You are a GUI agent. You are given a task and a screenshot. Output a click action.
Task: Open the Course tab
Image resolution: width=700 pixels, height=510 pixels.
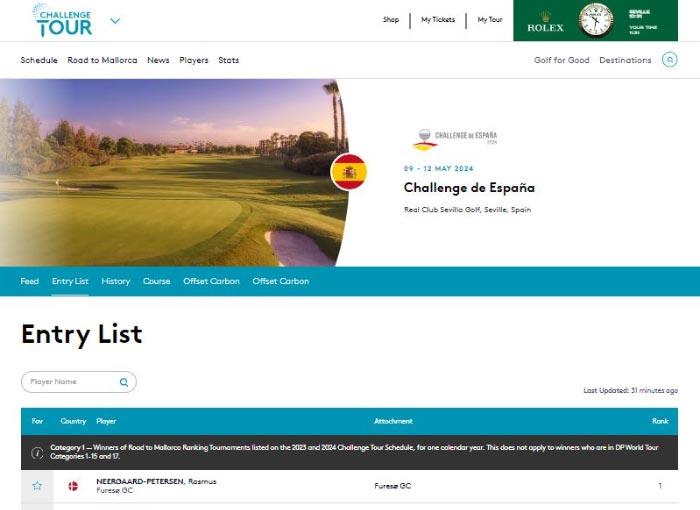point(157,281)
